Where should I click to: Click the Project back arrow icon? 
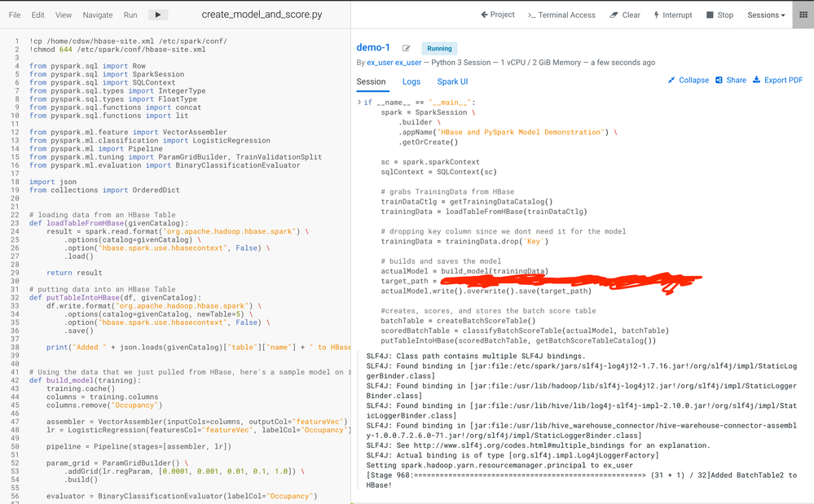[x=484, y=15]
